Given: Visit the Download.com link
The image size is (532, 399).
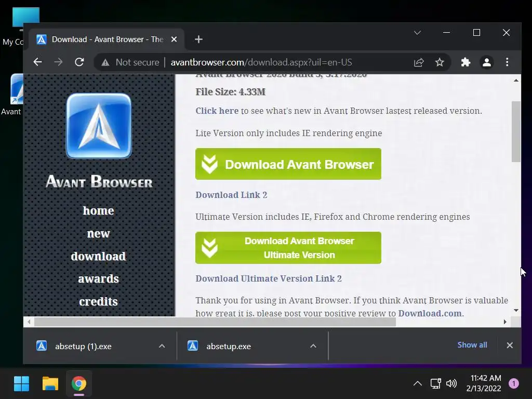Looking at the screenshot, I should tap(430, 313).
